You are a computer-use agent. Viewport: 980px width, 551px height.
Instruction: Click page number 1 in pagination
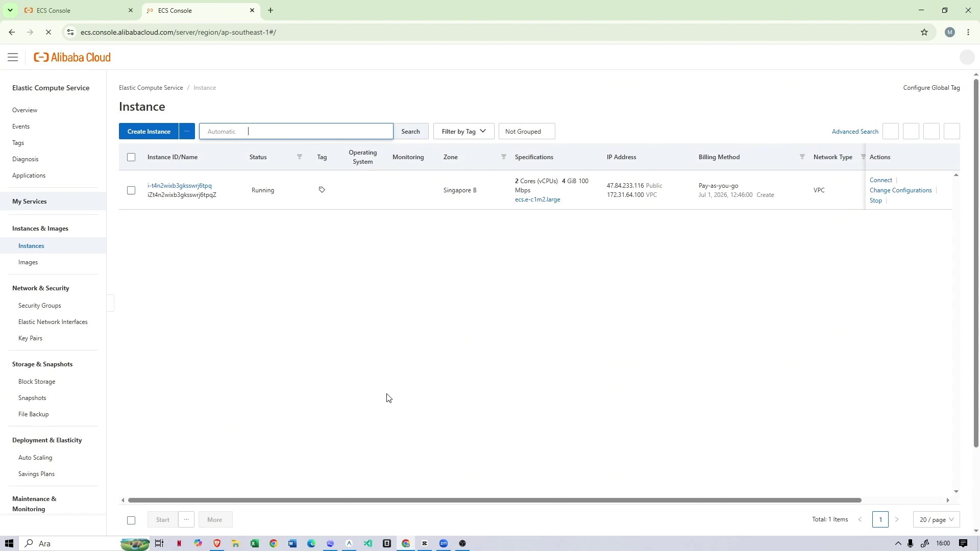pos(880,519)
